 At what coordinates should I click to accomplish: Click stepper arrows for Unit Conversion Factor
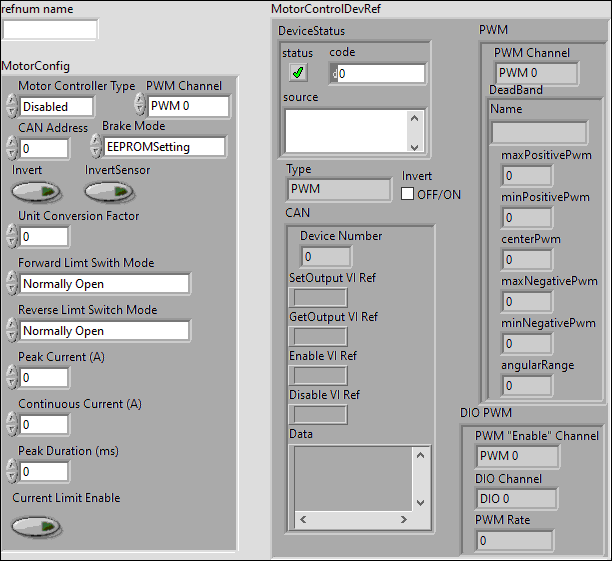tap(12, 236)
